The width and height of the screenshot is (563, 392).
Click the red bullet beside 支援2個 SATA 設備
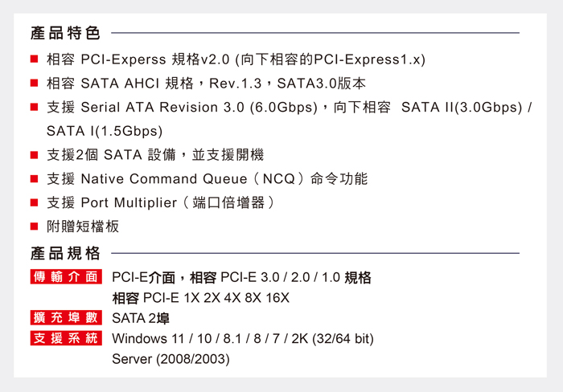[x=35, y=154]
